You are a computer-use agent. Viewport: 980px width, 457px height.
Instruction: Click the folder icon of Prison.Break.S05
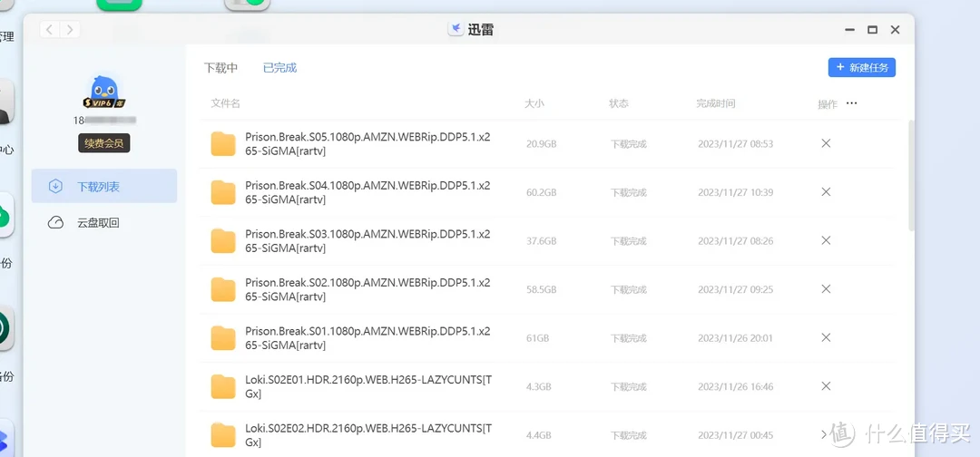223,143
